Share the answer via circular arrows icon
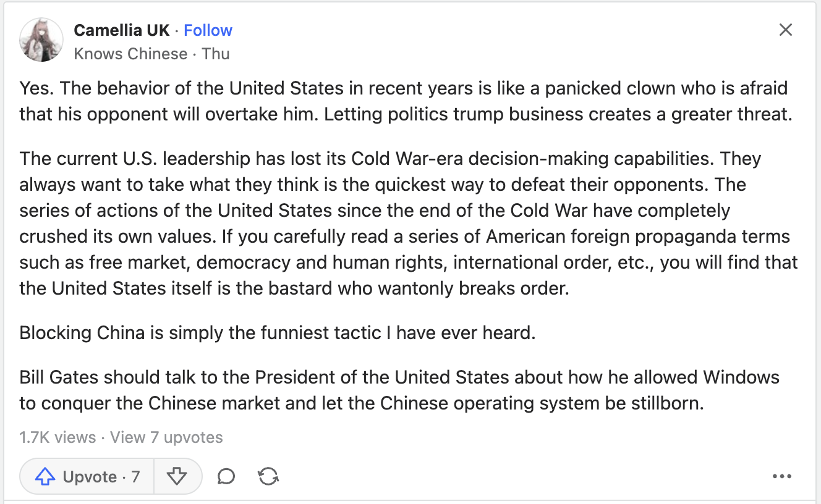This screenshot has height=504, width=821. click(268, 476)
